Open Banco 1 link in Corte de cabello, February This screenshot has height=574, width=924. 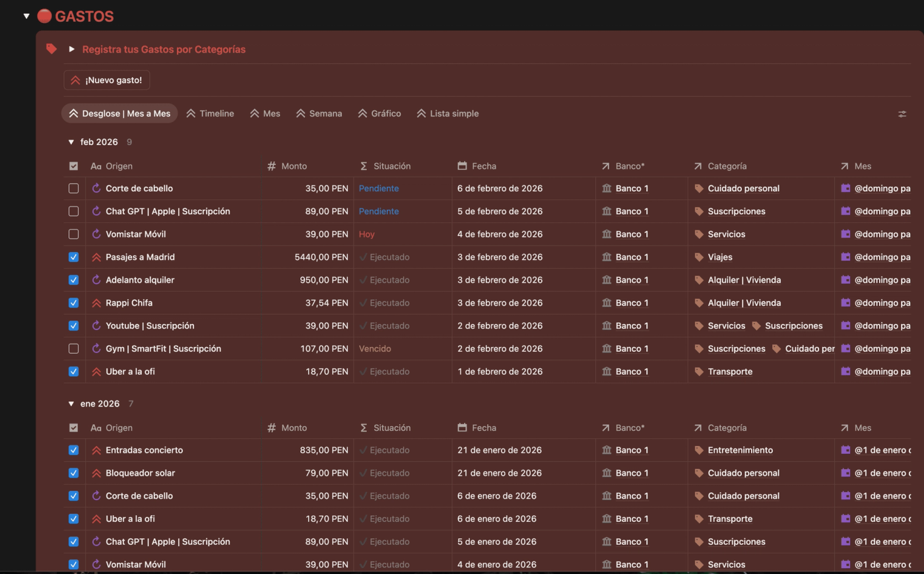[632, 188]
